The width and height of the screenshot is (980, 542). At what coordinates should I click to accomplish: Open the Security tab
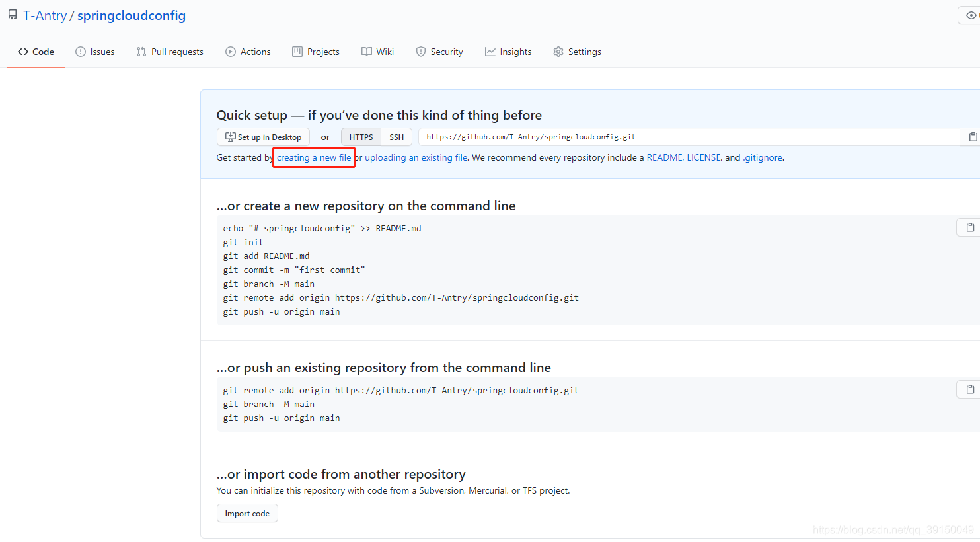[x=439, y=52]
